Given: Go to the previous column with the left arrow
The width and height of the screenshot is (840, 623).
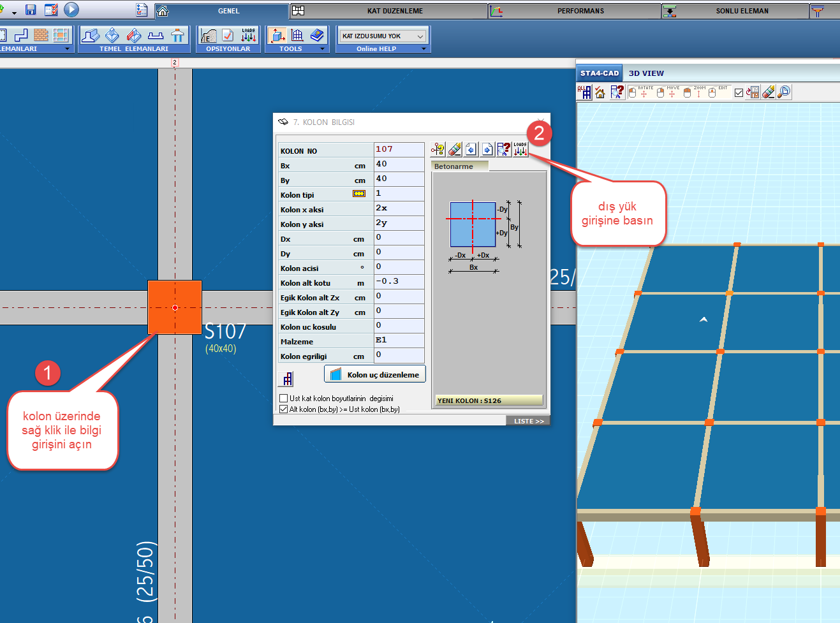Looking at the screenshot, I should pos(471,149).
